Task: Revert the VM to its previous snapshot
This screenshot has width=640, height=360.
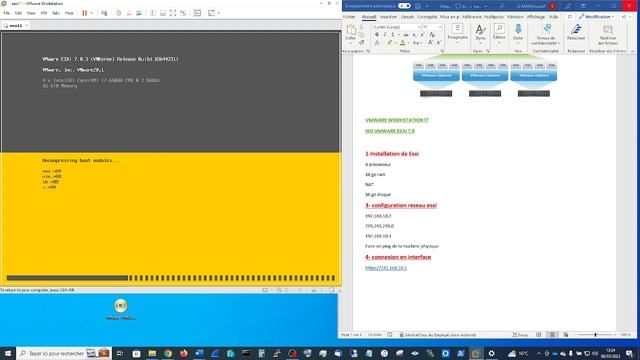Action: [129, 13]
